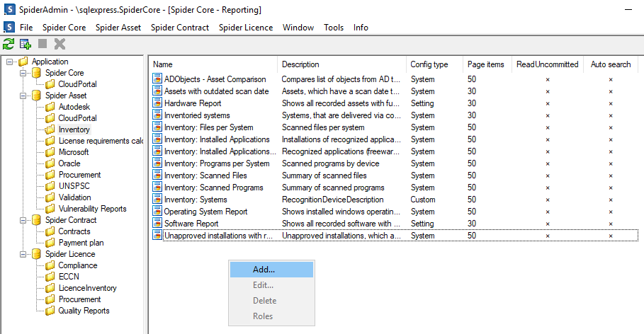Click the Inventoried systems report icon
644x334 pixels.
pyautogui.click(x=157, y=115)
